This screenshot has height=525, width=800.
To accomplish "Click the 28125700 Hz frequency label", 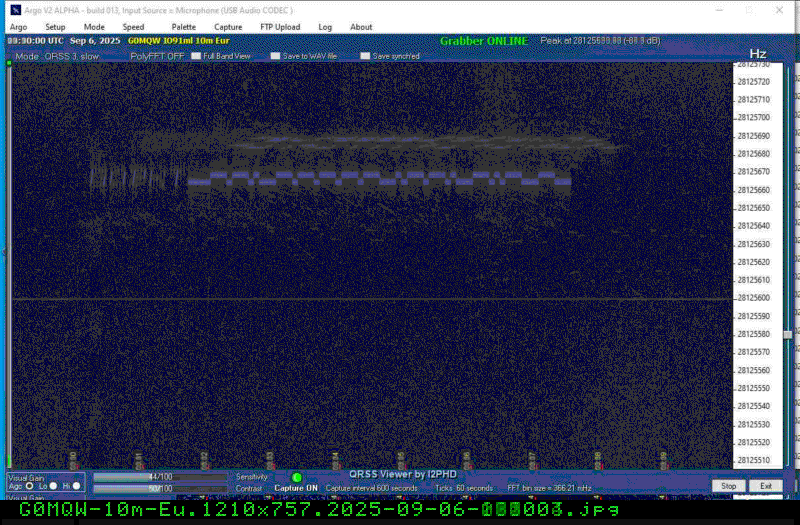I will 754,117.
